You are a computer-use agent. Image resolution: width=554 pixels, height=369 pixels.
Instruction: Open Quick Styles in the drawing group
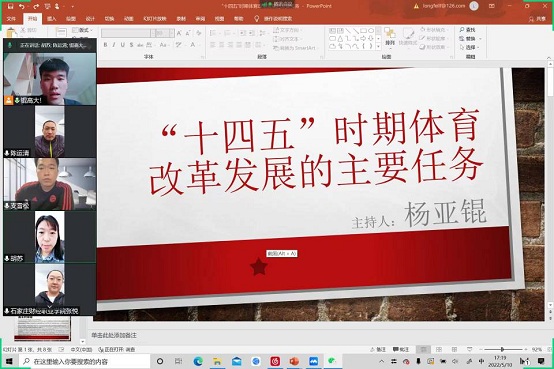(x=408, y=37)
